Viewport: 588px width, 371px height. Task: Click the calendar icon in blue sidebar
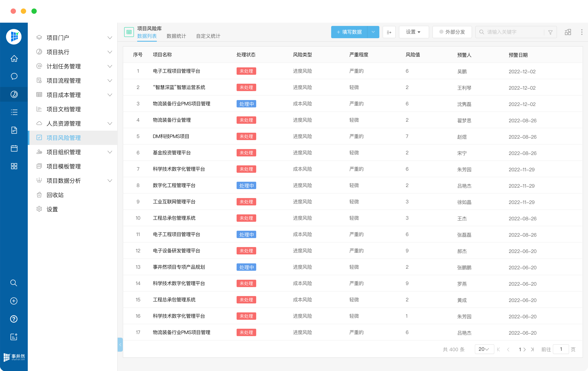click(x=14, y=148)
